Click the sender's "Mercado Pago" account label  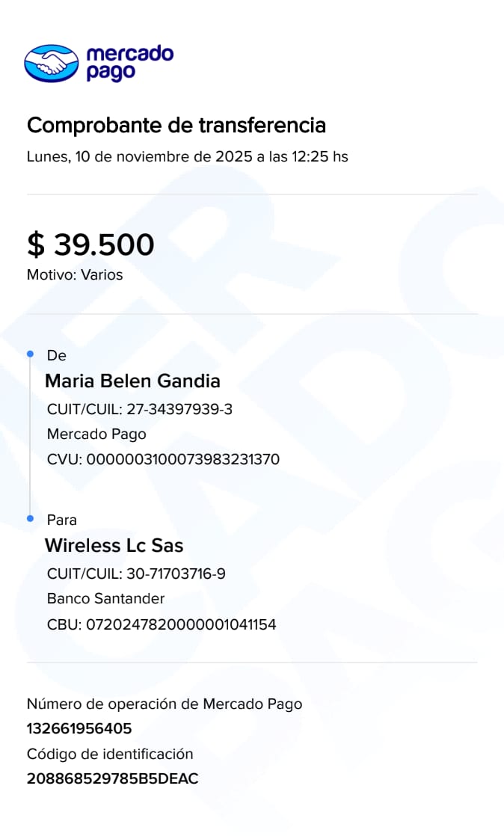pos(96,434)
